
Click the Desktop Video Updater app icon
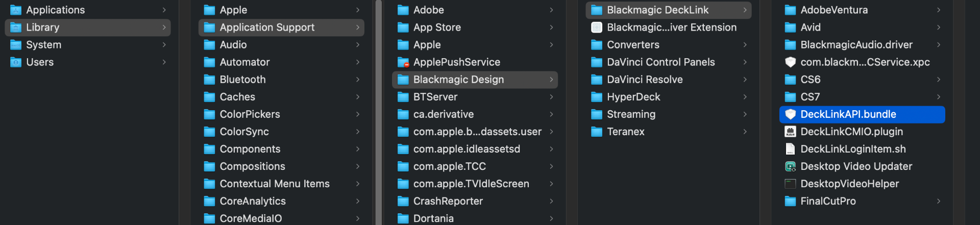click(x=790, y=166)
